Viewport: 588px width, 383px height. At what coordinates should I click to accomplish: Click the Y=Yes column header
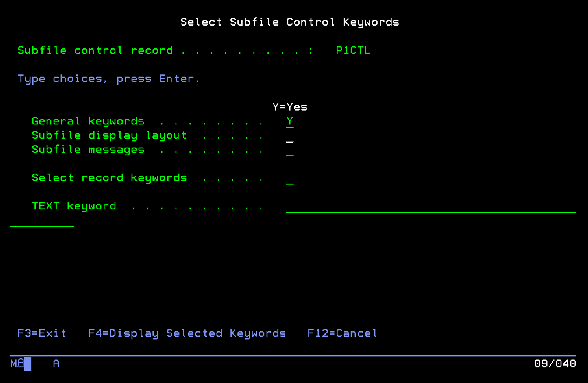click(x=290, y=107)
